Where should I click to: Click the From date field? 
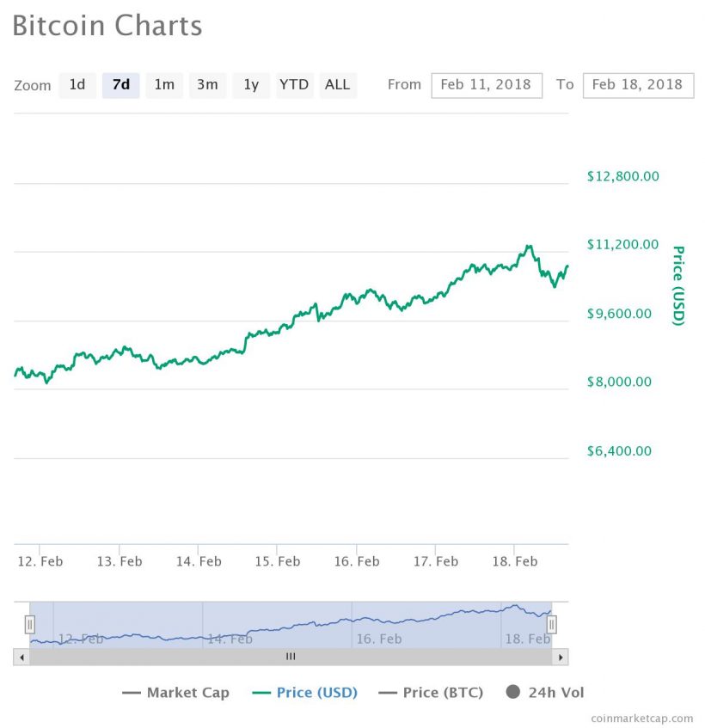pos(487,85)
